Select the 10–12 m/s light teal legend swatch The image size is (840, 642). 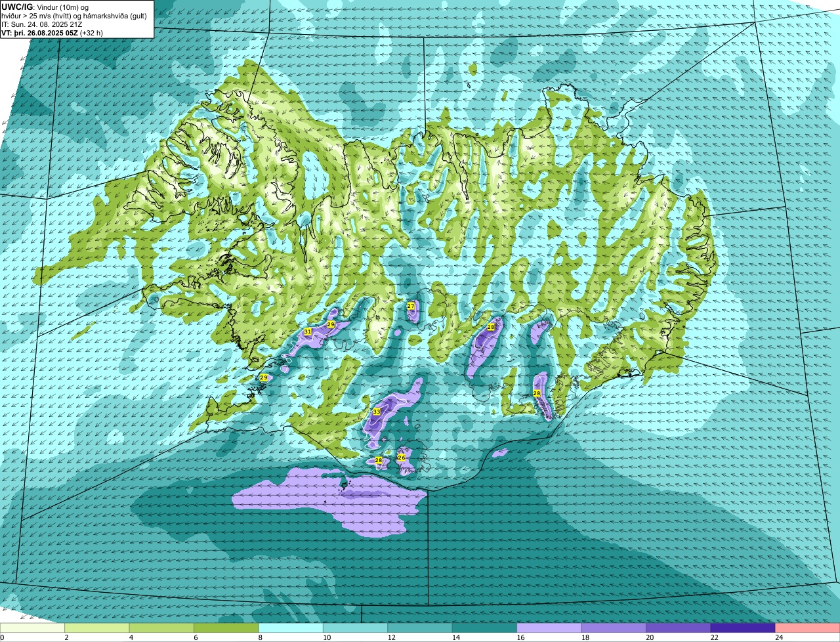pyautogui.click(x=356, y=628)
